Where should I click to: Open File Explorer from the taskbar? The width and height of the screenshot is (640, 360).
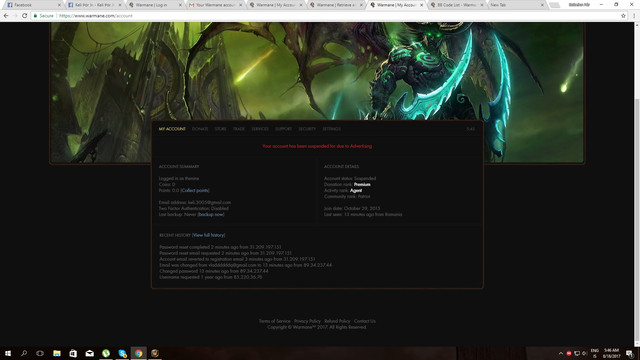57,353
